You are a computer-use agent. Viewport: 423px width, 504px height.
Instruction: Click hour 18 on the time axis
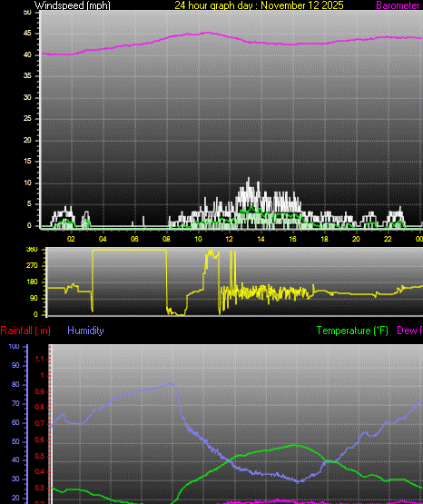point(324,239)
